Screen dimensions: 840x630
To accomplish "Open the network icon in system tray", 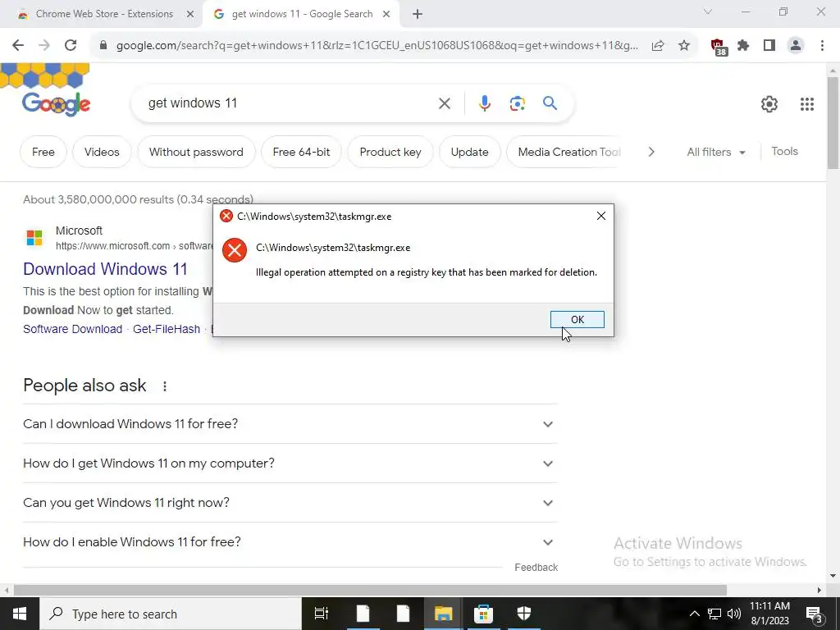I will [x=714, y=614].
